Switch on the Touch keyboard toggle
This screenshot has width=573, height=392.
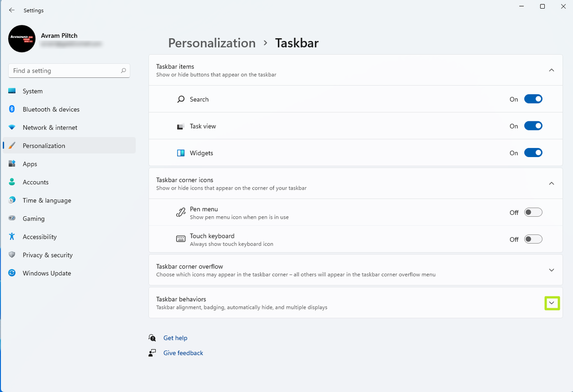[x=533, y=239]
